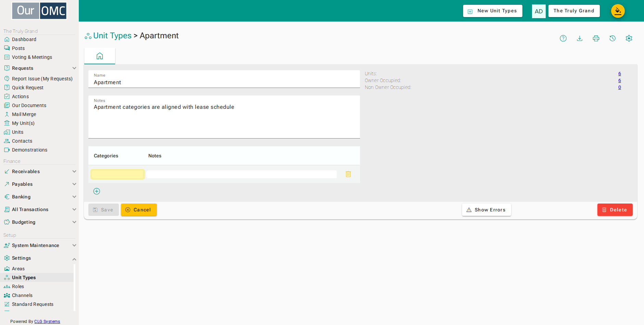
Task: Click the red Delete button
Action: (615, 210)
